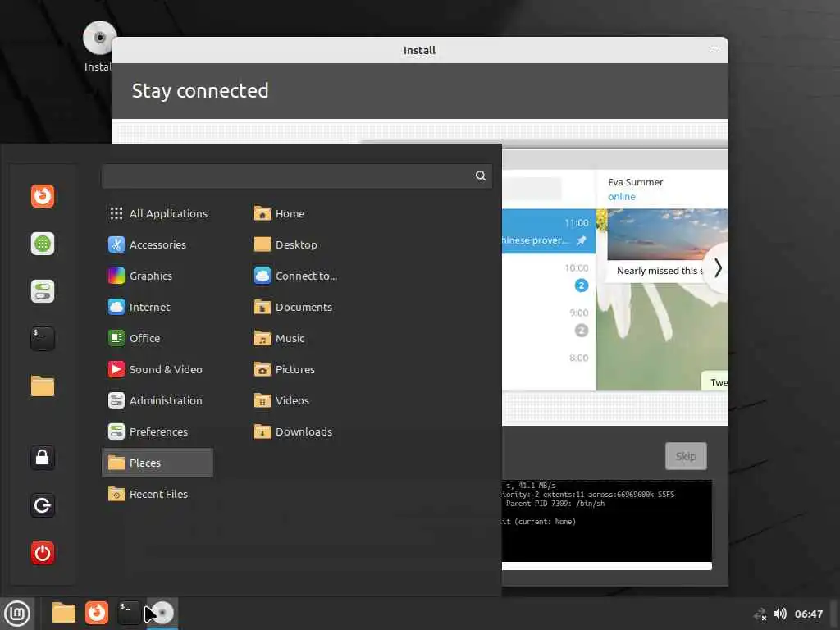Image resolution: width=840 pixels, height=630 pixels.
Task: Open the Software Manager favorite in menu sidebar
Action: click(43, 244)
